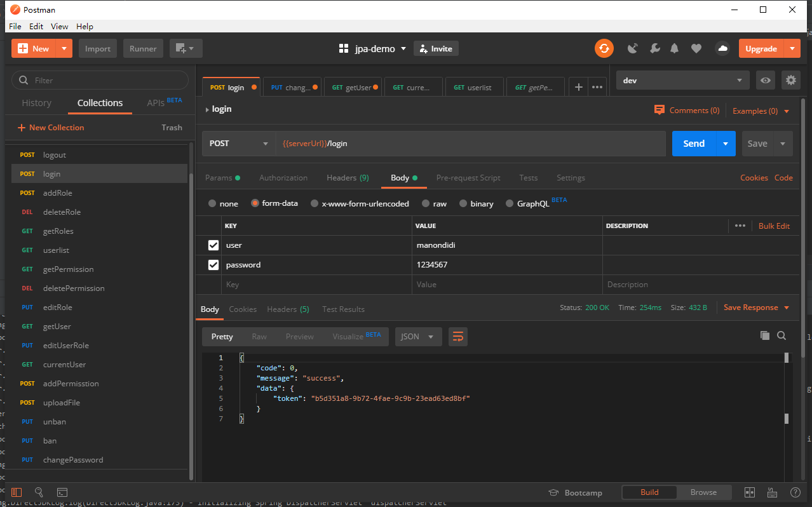
Task: Click the Comments speech bubble icon
Action: tap(660, 110)
